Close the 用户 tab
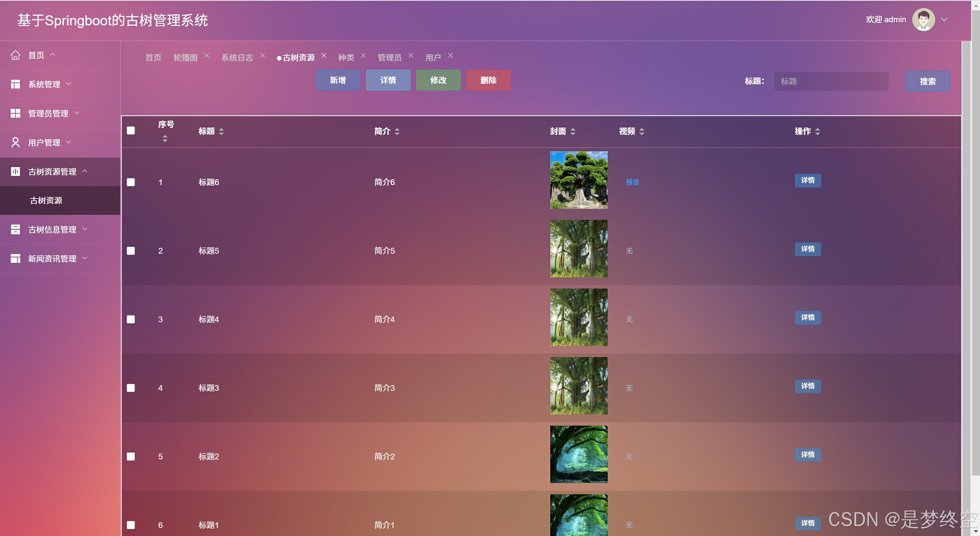This screenshot has width=980, height=536. click(x=450, y=56)
